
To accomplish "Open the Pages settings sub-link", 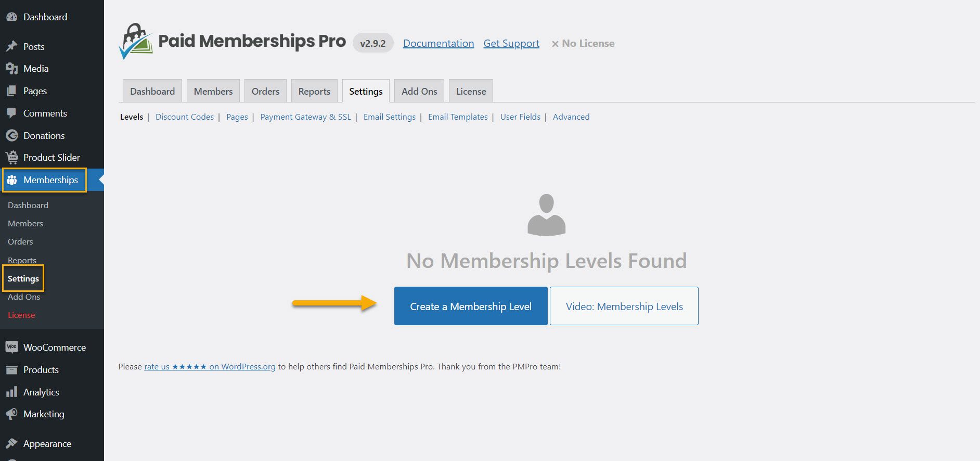I will [x=237, y=117].
